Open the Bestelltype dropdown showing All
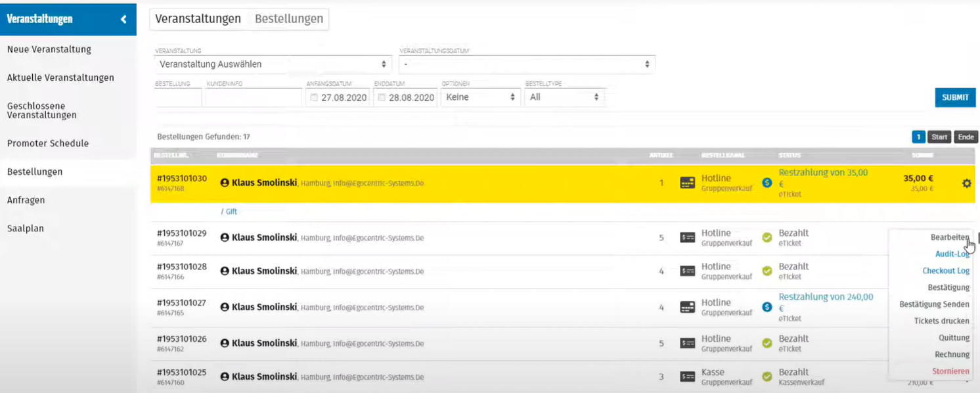Image resolution: width=980 pixels, height=393 pixels. [564, 97]
